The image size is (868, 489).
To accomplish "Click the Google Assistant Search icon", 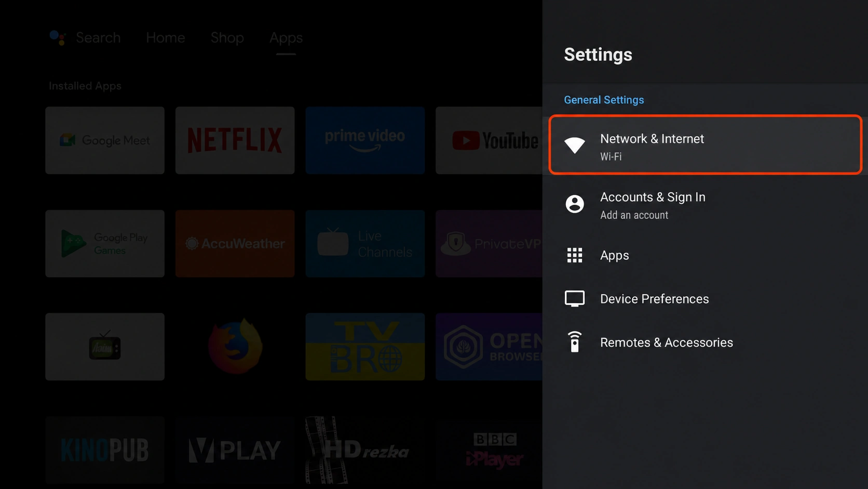I will click(58, 37).
